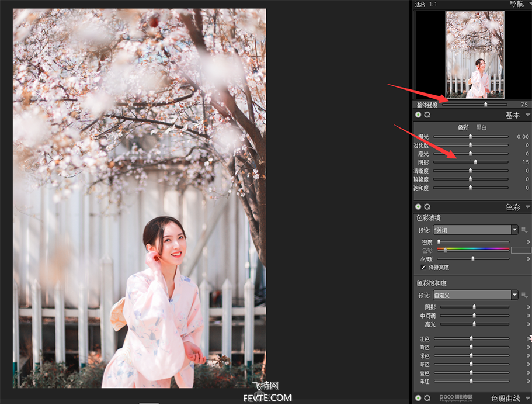Uncheck the 保持亮度 checkbox
The image size is (532, 405).
pyautogui.click(x=423, y=267)
